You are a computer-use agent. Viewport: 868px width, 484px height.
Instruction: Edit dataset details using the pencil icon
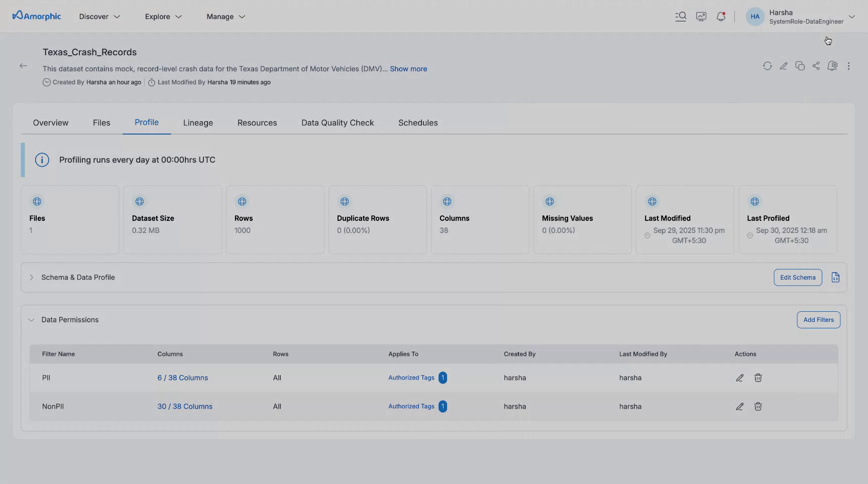784,66
